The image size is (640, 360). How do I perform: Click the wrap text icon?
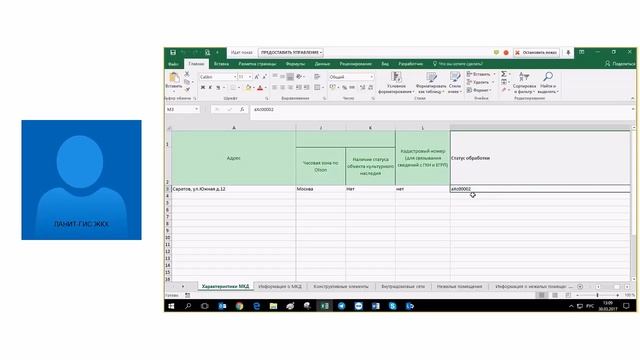(317, 77)
